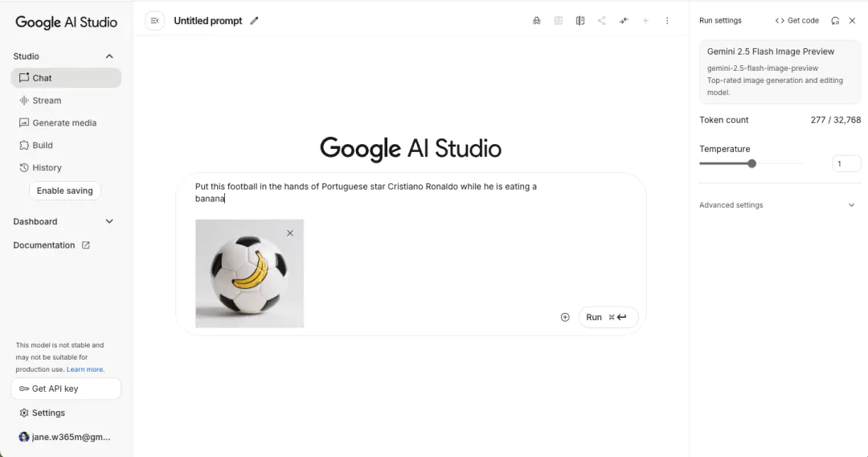Screen dimensions: 868x457
Task: Click the Untitled prompt title text
Action: (x=208, y=21)
